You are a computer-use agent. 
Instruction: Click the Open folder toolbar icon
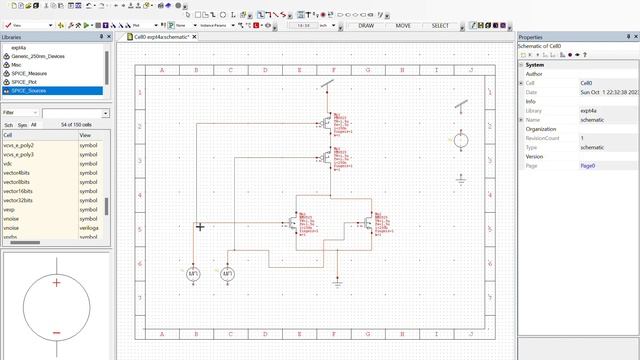[29, 6]
